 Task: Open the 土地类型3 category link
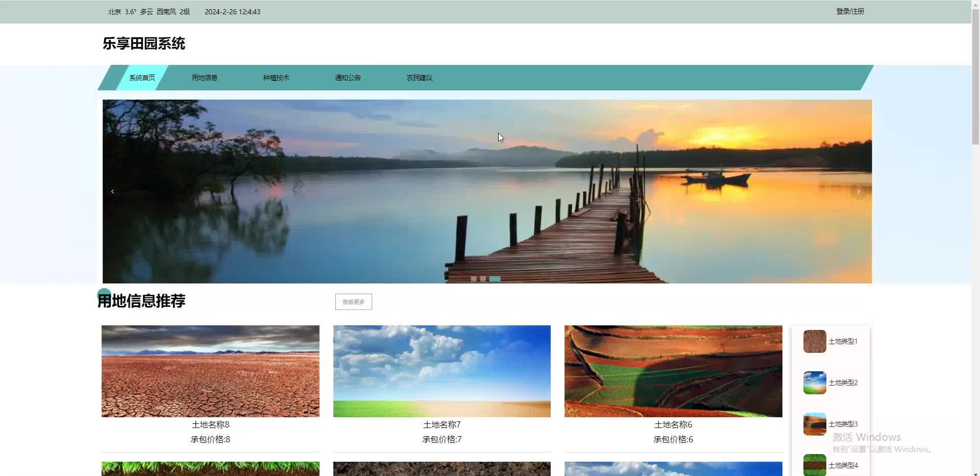point(843,424)
